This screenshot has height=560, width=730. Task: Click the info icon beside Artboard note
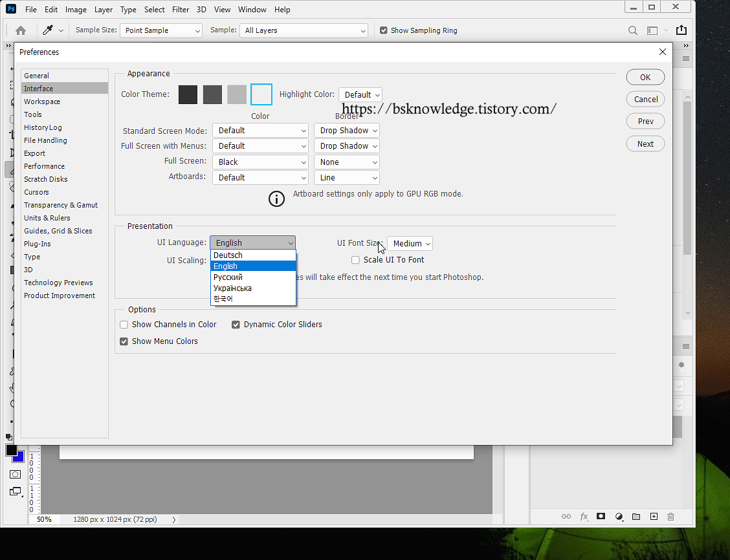point(276,199)
